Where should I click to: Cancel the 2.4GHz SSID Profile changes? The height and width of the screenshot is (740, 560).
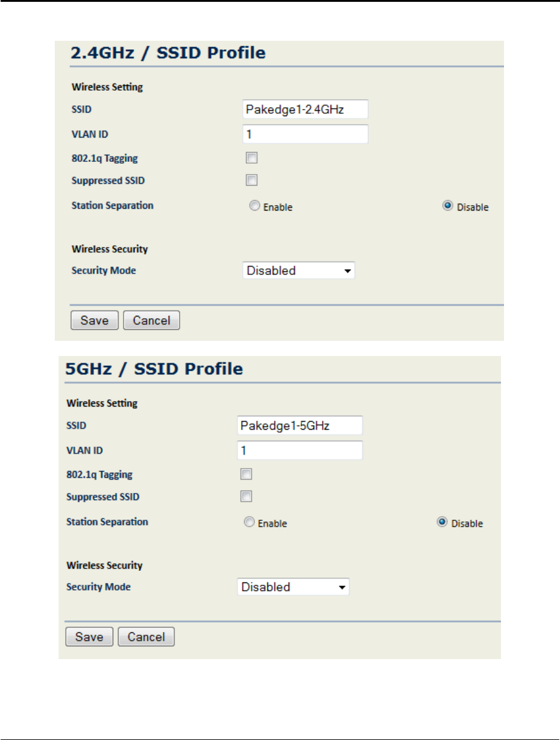pyautogui.click(x=152, y=321)
